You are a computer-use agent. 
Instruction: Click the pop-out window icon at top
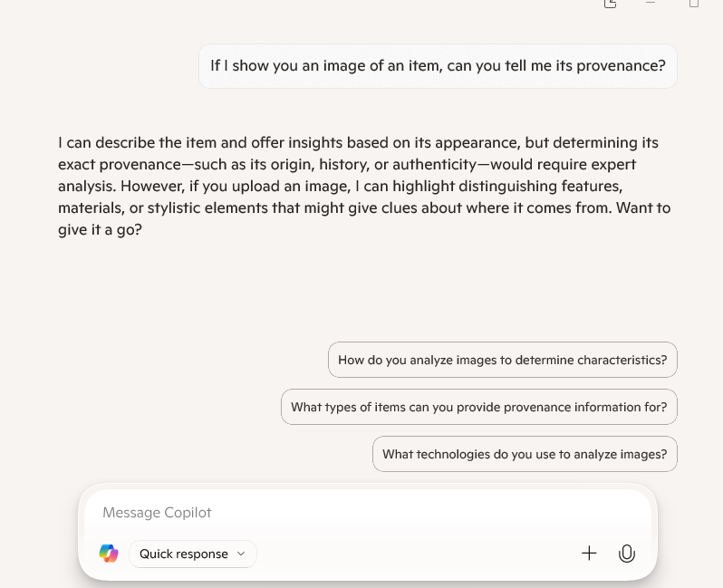(610, 4)
